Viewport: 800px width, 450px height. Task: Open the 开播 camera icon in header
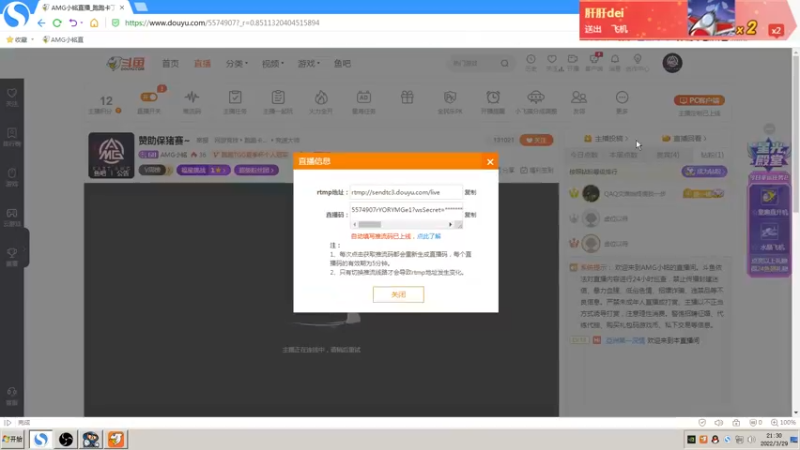click(x=572, y=60)
